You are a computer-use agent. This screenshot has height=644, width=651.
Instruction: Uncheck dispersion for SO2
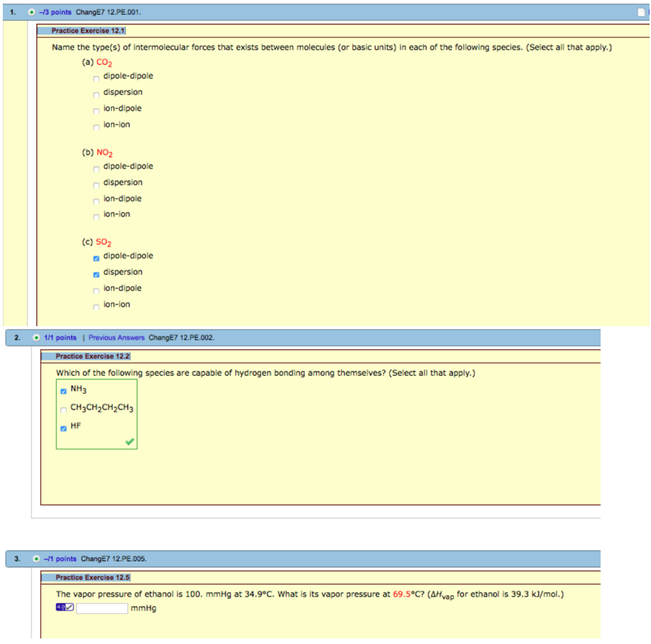tap(97, 273)
